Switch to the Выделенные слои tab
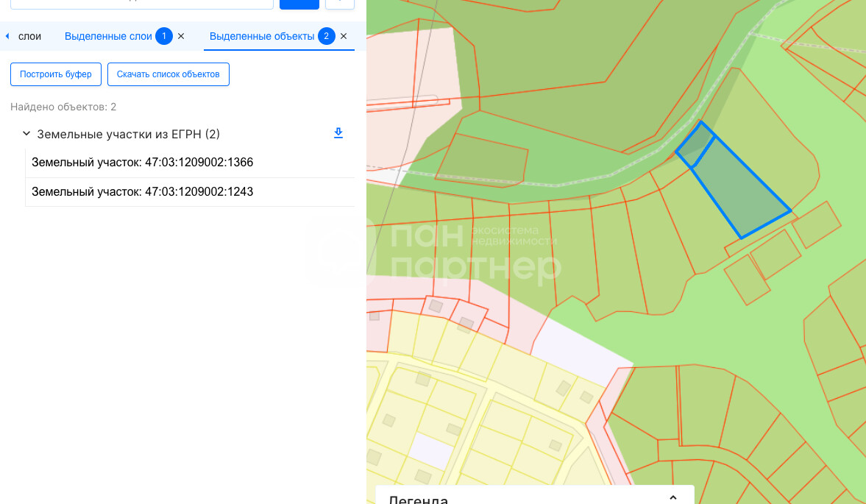 coord(108,36)
